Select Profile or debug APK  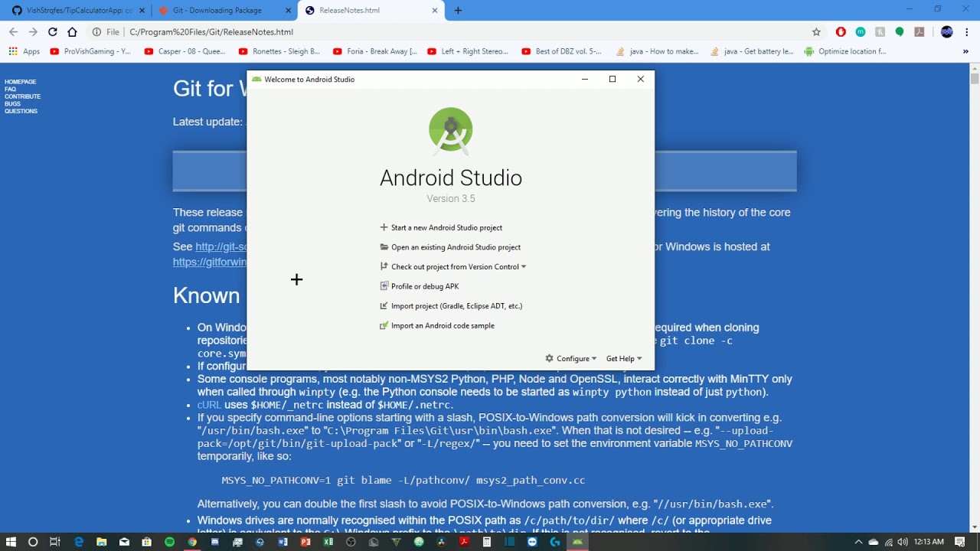(x=420, y=286)
